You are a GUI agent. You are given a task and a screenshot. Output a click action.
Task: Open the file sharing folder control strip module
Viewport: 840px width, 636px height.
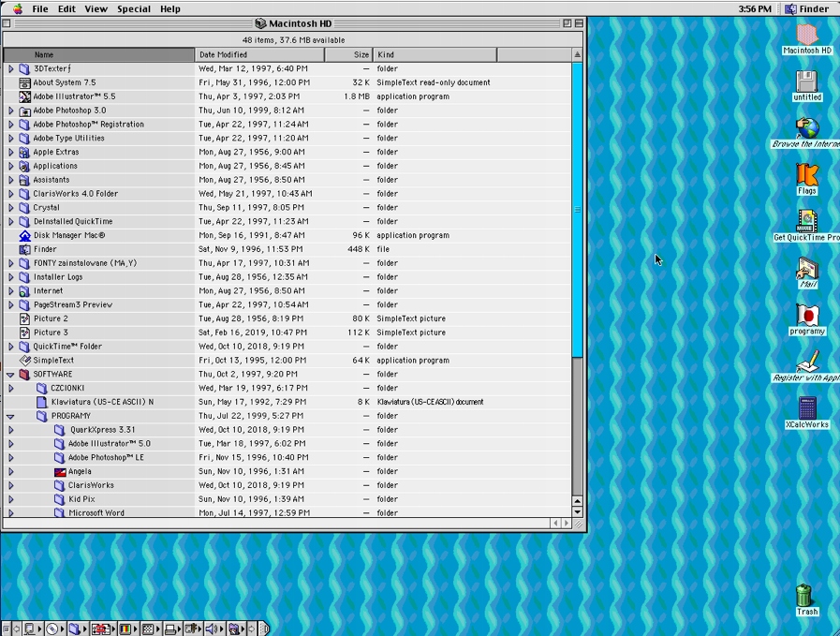point(78,628)
